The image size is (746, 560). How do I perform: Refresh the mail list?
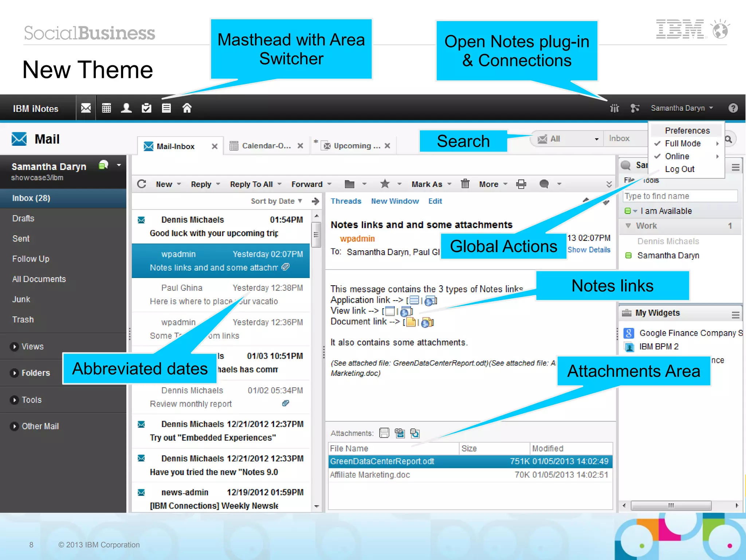[x=142, y=184]
